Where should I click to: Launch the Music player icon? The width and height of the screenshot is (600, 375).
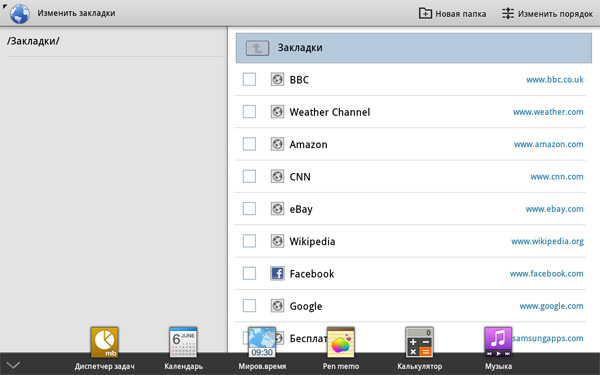pyautogui.click(x=498, y=342)
